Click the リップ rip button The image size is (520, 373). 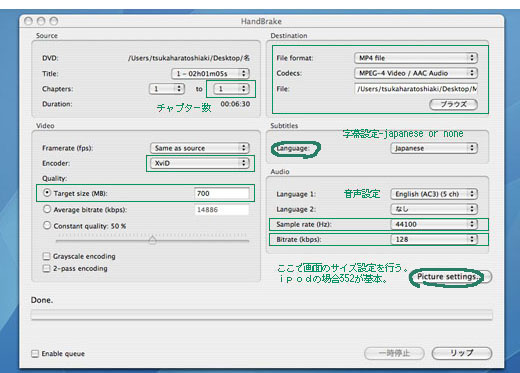(462, 353)
